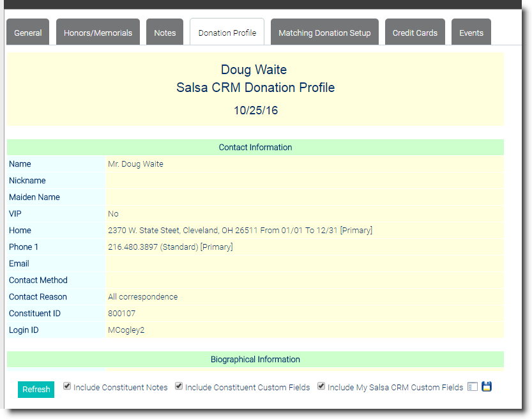
Task: Click the Contact Information section header
Action: click(255, 148)
